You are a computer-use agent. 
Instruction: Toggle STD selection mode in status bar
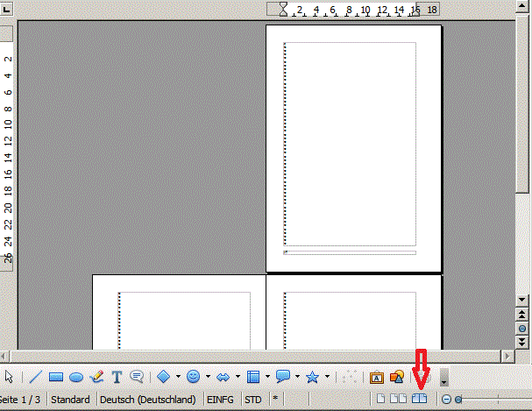(253, 400)
